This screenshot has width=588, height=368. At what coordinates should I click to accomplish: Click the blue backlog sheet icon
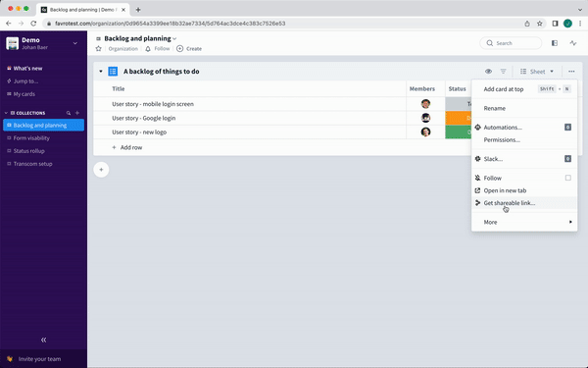(113, 72)
